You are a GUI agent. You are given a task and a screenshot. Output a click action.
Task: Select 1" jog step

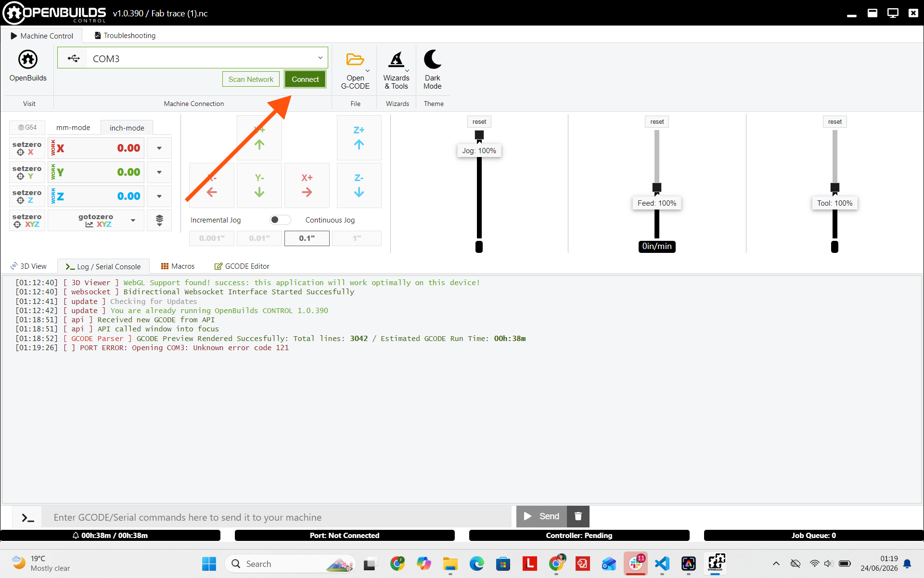(x=357, y=238)
